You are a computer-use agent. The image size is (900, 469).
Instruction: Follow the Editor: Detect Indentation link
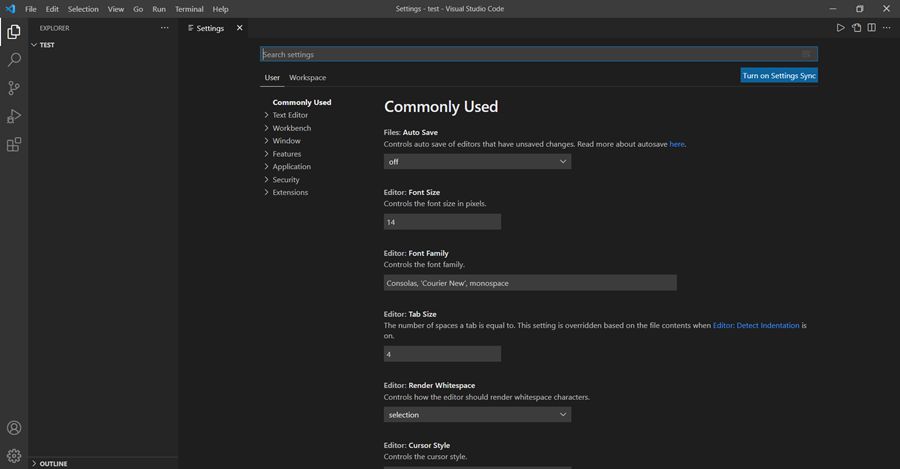click(x=755, y=325)
